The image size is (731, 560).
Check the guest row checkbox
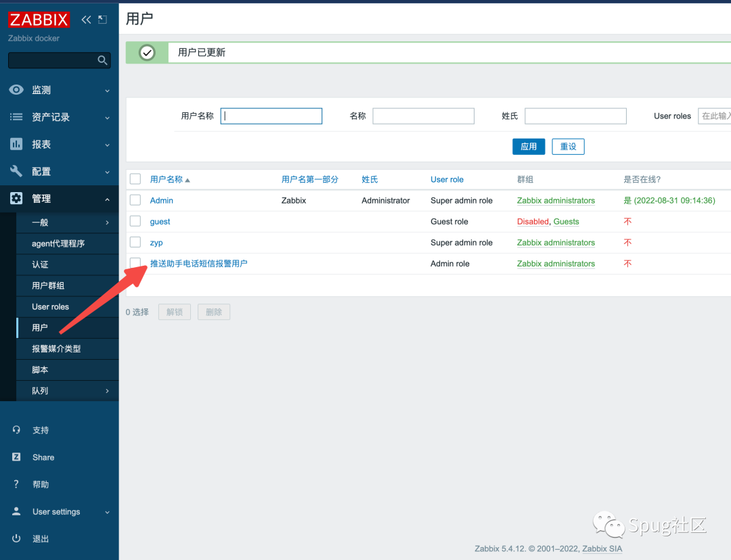pyautogui.click(x=135, y=221)
